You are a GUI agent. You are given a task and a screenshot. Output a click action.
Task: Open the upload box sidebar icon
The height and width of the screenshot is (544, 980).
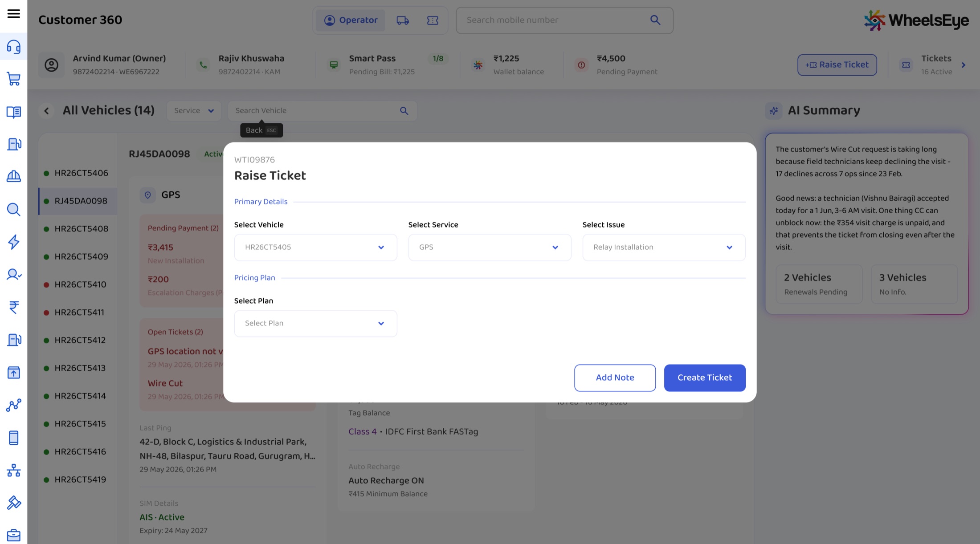13,373
